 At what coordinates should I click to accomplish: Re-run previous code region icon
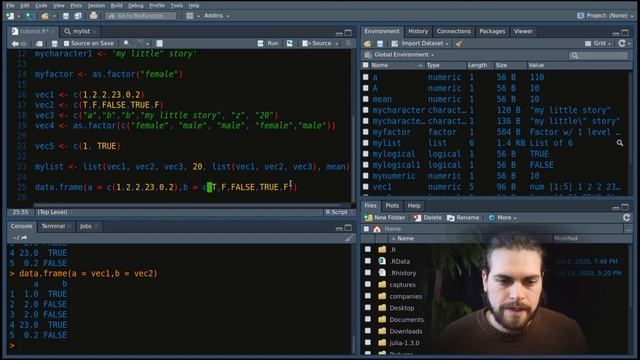pos(289,43)
